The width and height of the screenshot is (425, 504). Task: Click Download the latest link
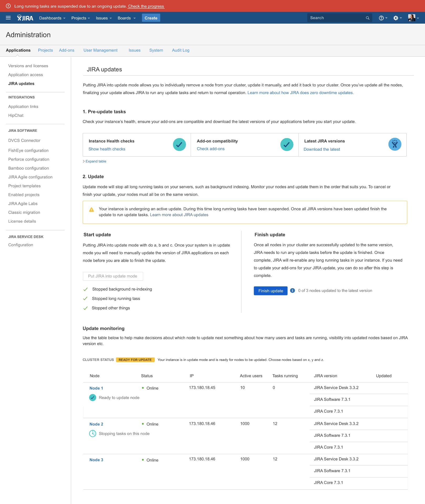(322, 149)
